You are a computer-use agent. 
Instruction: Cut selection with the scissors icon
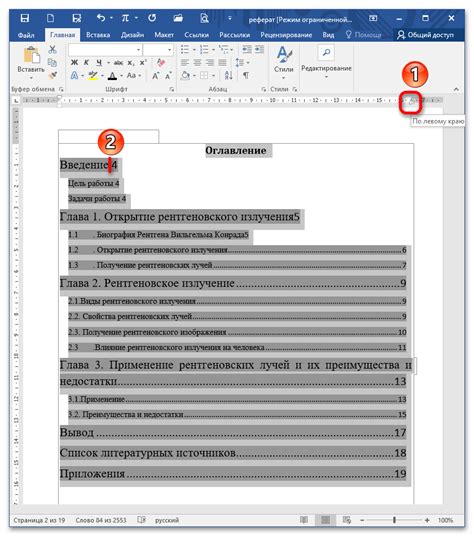point(52,50)
